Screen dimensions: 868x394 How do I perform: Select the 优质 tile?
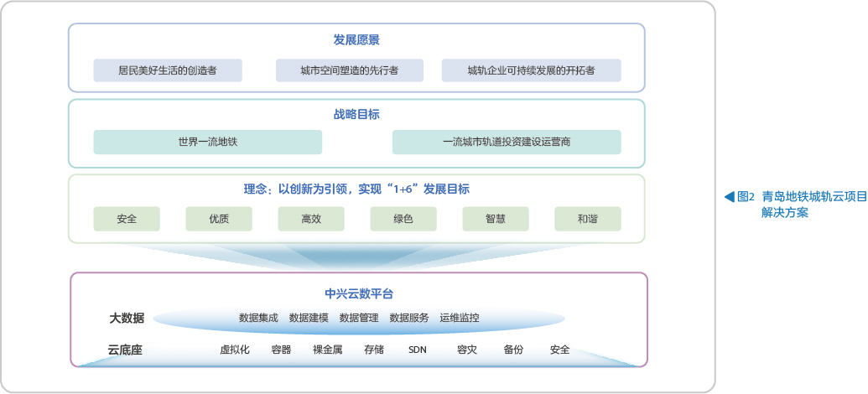pos(219,219)
